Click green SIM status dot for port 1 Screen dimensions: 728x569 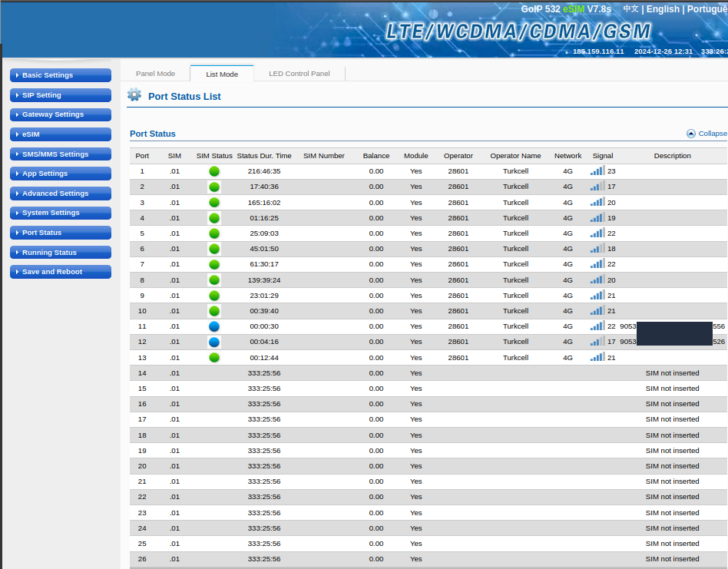coord(214,171)
